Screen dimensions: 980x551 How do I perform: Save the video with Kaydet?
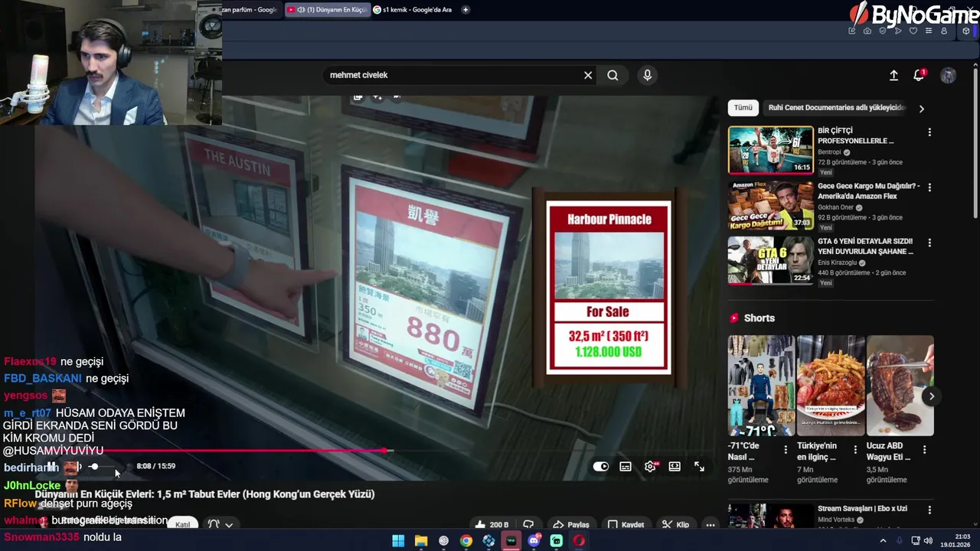tap(626, 525)
